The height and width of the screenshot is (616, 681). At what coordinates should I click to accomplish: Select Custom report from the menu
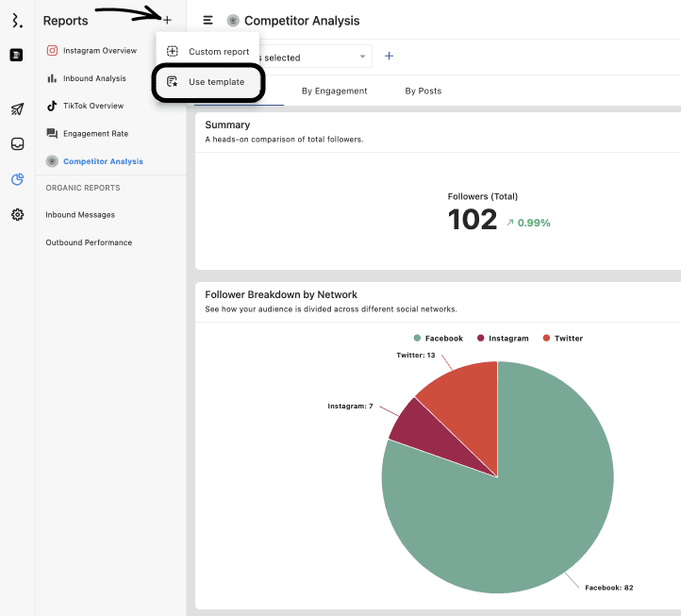218,52
